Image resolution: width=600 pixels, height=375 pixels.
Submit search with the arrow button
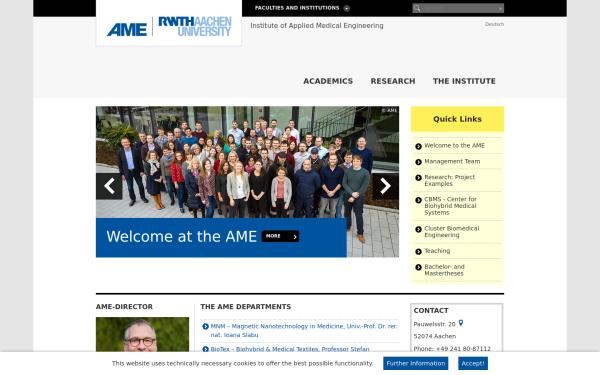click(x=500, y=8)
